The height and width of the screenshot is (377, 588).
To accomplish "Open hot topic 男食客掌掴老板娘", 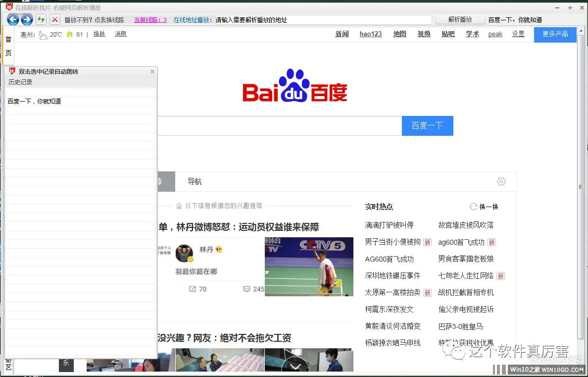I will (x=466, y=259).
